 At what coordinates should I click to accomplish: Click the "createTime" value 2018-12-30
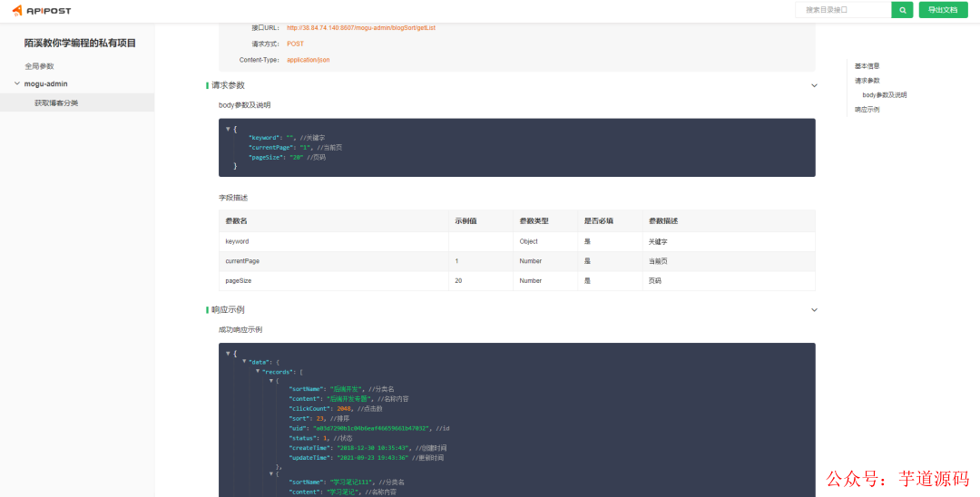coord(373,448)
